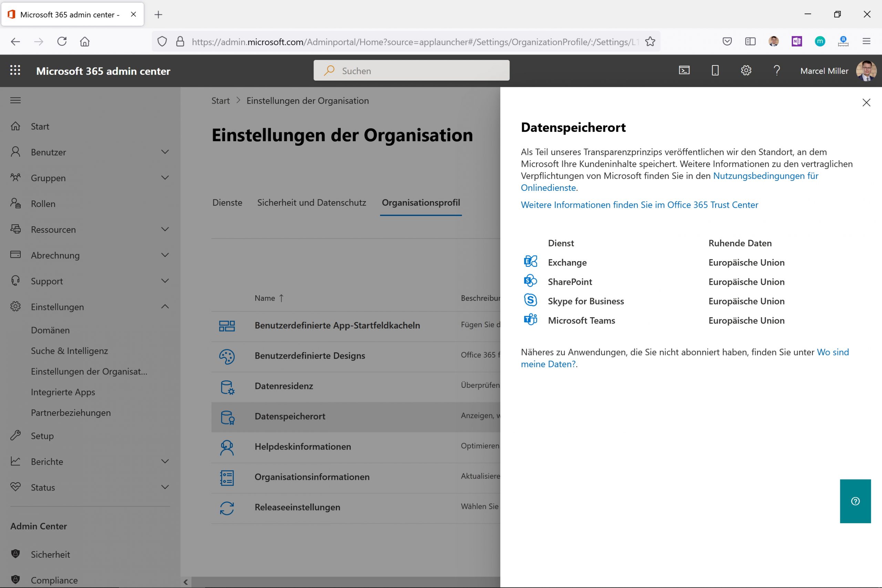The height and width of the screenshot is (588, 882).
Task: Open the teal help feedback button
Action: coord(855,501)
